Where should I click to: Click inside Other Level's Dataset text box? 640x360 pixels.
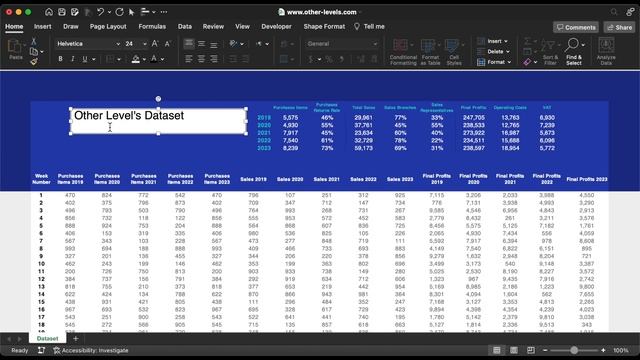pyautogui.click(x=158, y=121)
